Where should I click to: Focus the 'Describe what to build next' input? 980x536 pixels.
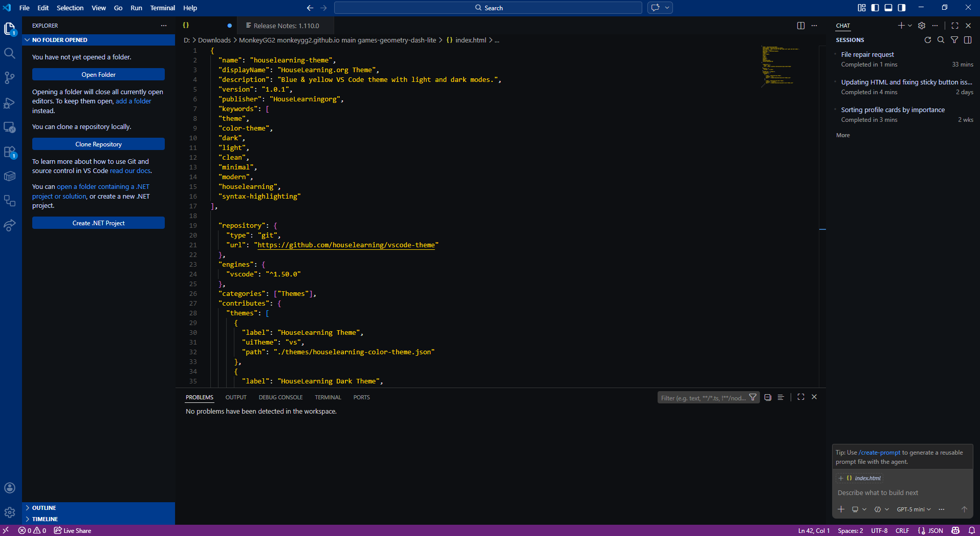point(902,493)
